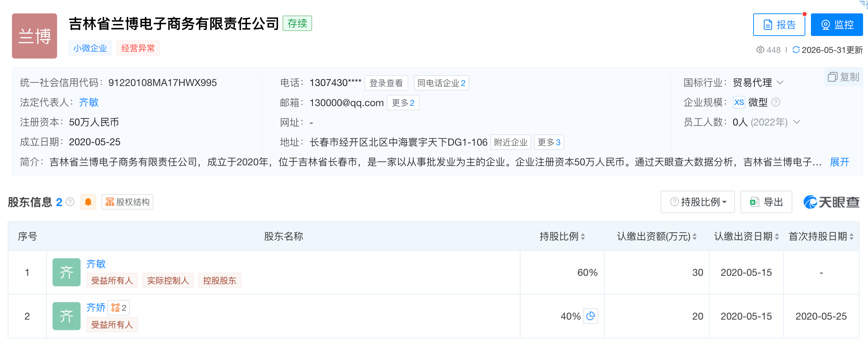
Task: Click the 兰博 company logo
Action: (35, 36)
